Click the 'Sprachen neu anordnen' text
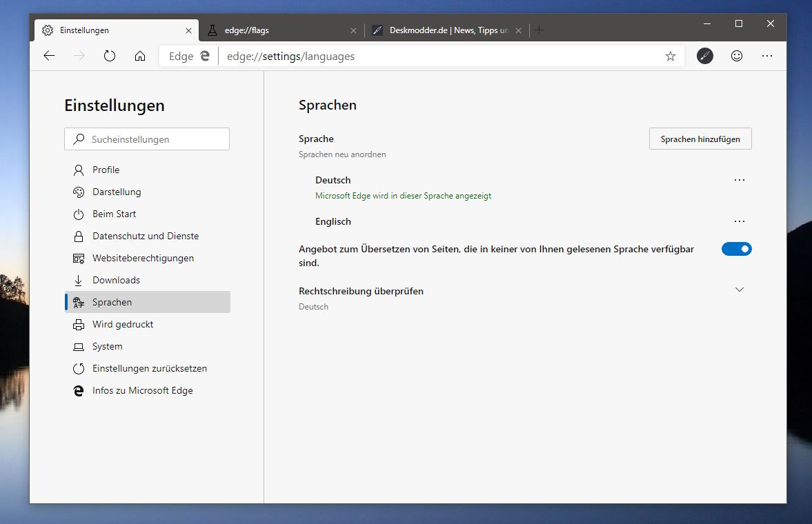Screen dimensions: 812x524 pyautogui.click(x=342, y=154)
